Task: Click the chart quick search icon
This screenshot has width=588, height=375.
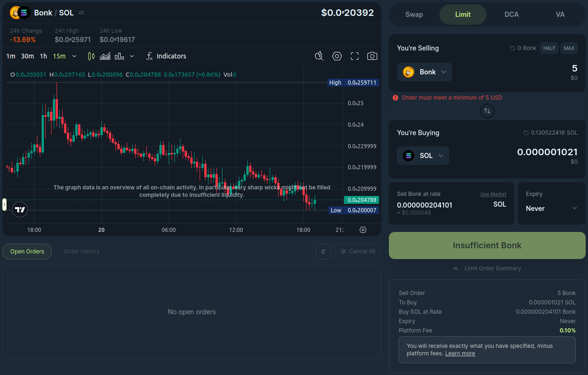Action: 319,56
